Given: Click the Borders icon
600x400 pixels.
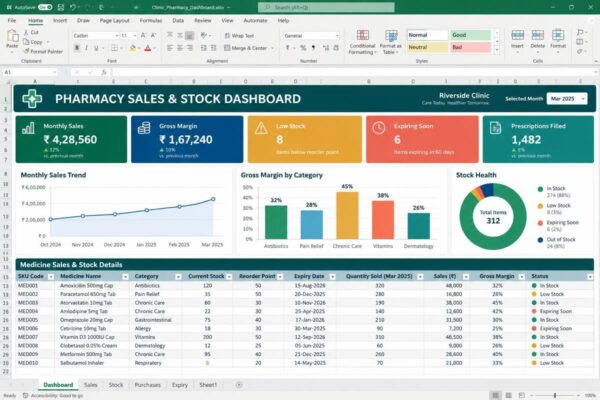Looking at the screenshot, I should pos(114,48).
